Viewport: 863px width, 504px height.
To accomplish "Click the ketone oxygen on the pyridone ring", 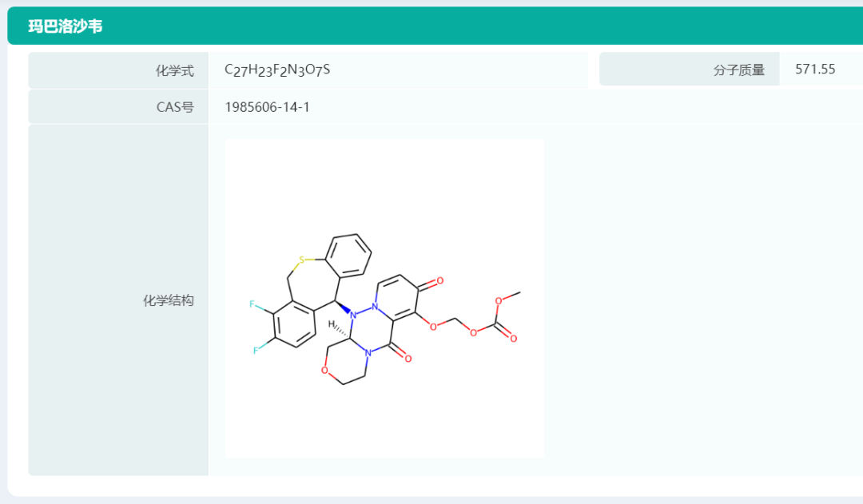I will click(439, 281).
